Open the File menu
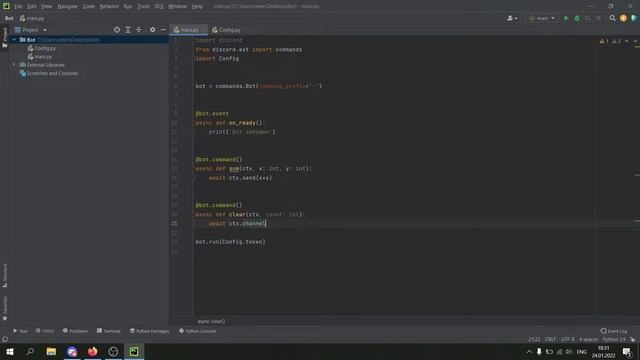The width and height of the screenshot is (640, 360). tap(18, 7)
